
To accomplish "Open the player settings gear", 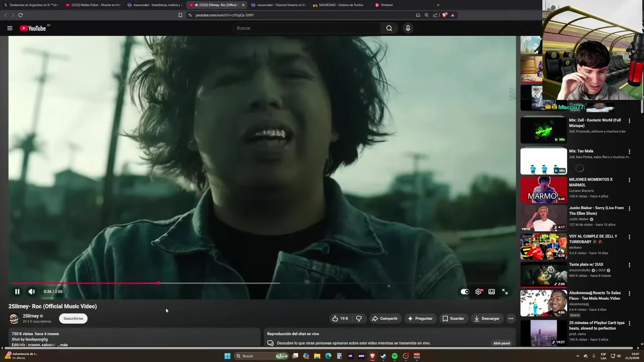I will 478,292.
